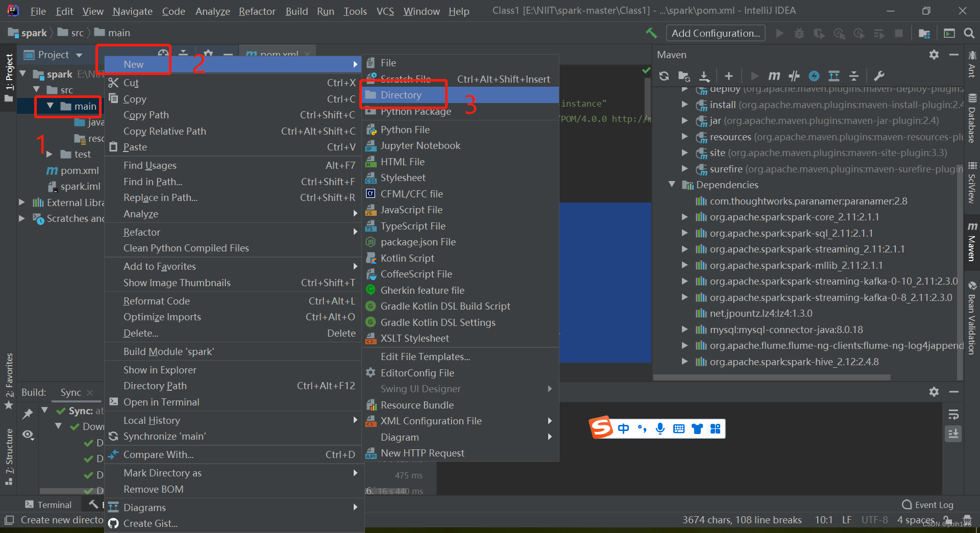Collapse the spark project root node
This screenshot has height=533, width=980.
(23, 74)
